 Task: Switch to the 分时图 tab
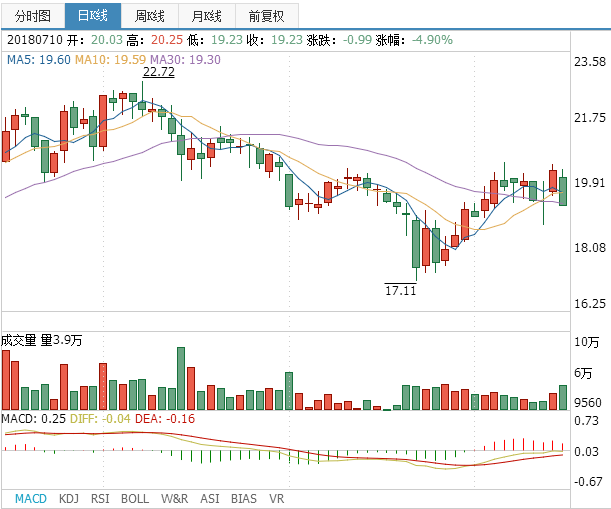pyautogui.click(x=33, y=16)
